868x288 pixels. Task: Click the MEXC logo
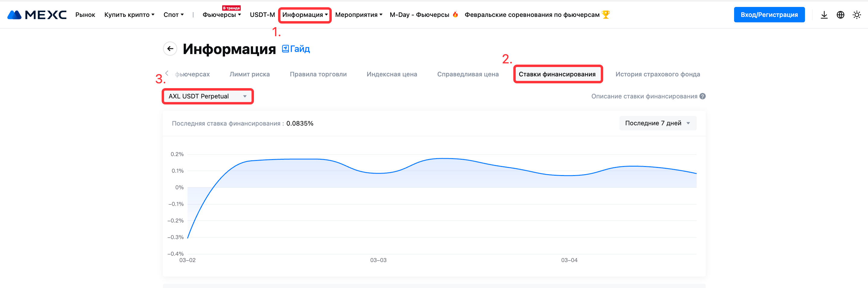pos(37,15)
